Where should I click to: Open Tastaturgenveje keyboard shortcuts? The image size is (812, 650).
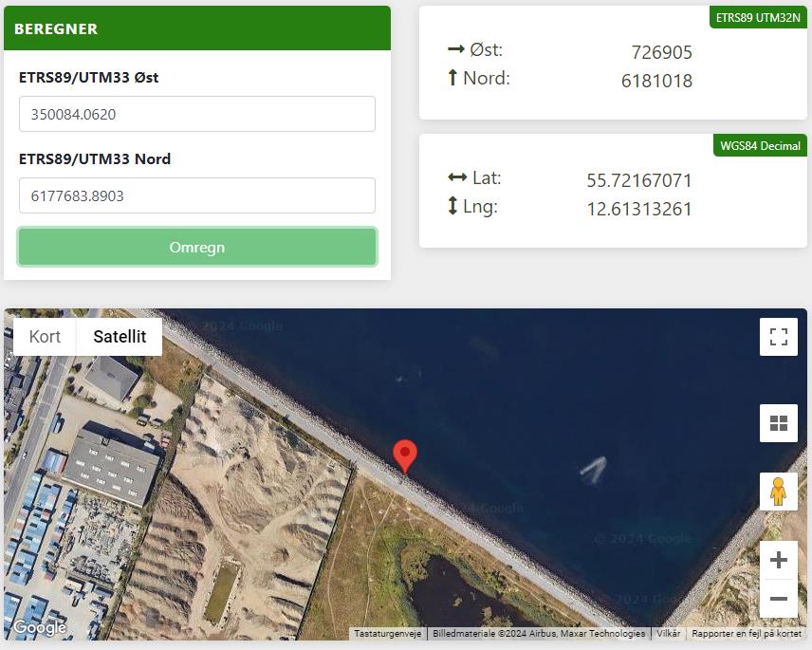[x=388, y=634]
